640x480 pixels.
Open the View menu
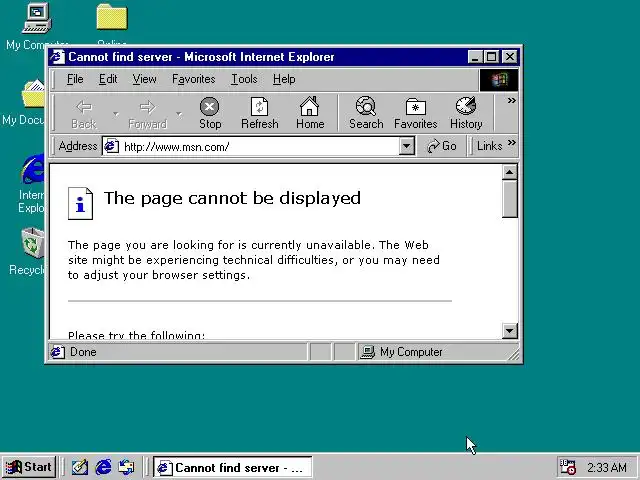tap(144, 79)
